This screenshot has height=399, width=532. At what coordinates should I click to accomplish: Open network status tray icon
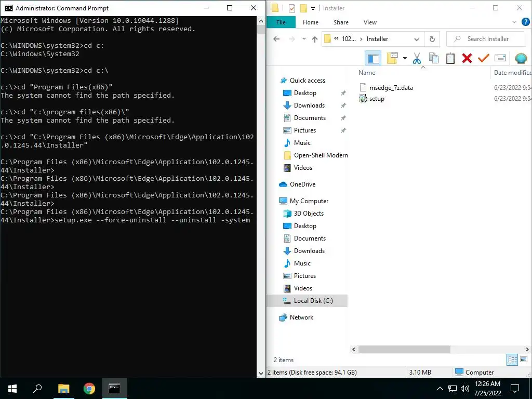pyautogui.click(x=453, y=389)
